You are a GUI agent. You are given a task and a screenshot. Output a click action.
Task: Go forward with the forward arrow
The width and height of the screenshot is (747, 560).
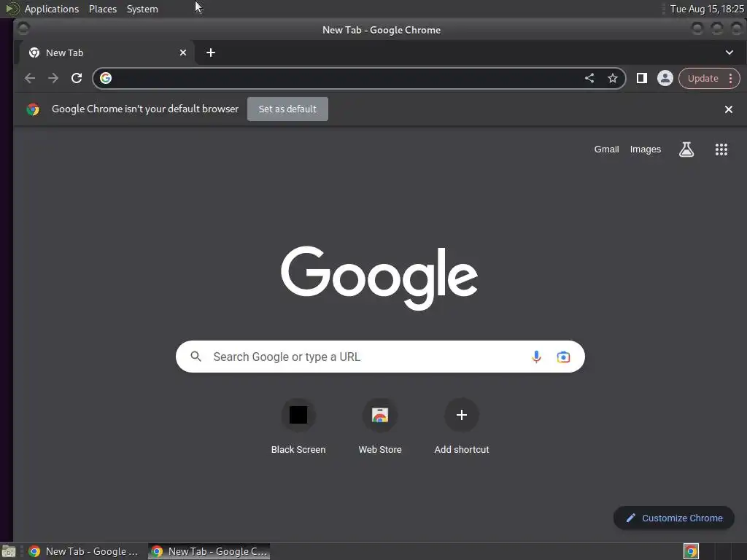click(x=53, y=78)
